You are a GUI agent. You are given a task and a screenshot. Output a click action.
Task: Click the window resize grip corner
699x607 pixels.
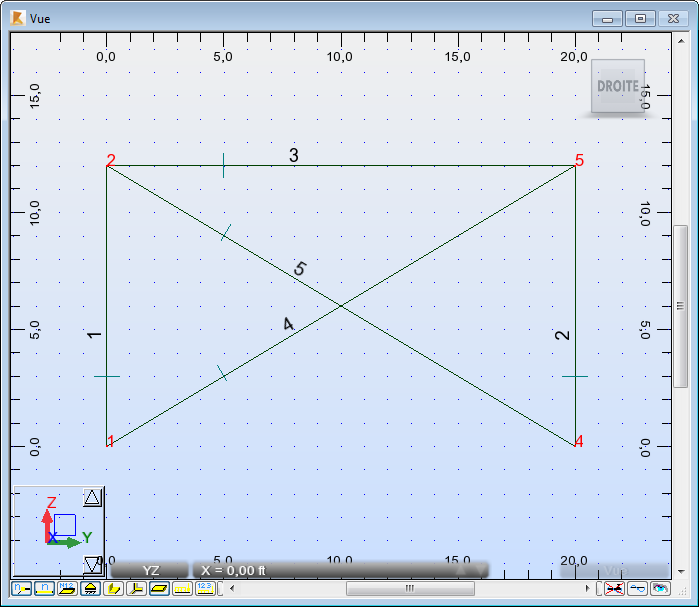pyautogui.click(x=683, y=591)
